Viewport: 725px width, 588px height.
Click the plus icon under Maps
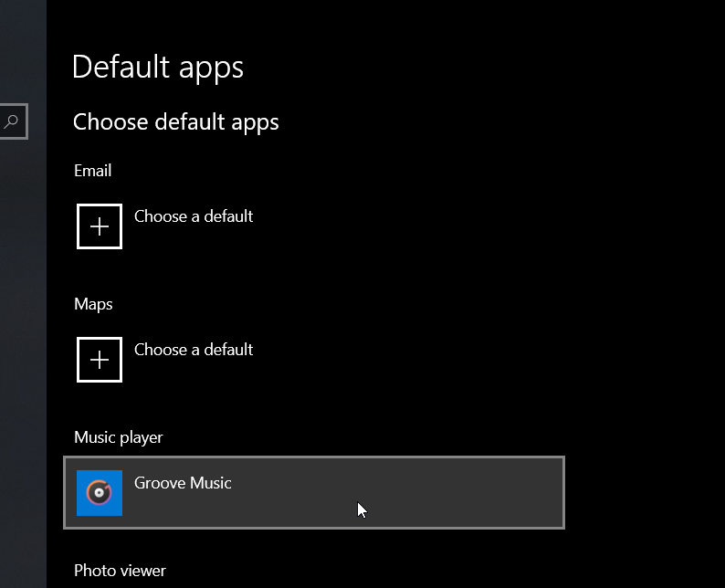pyautogui.click(x=100, y=360)
